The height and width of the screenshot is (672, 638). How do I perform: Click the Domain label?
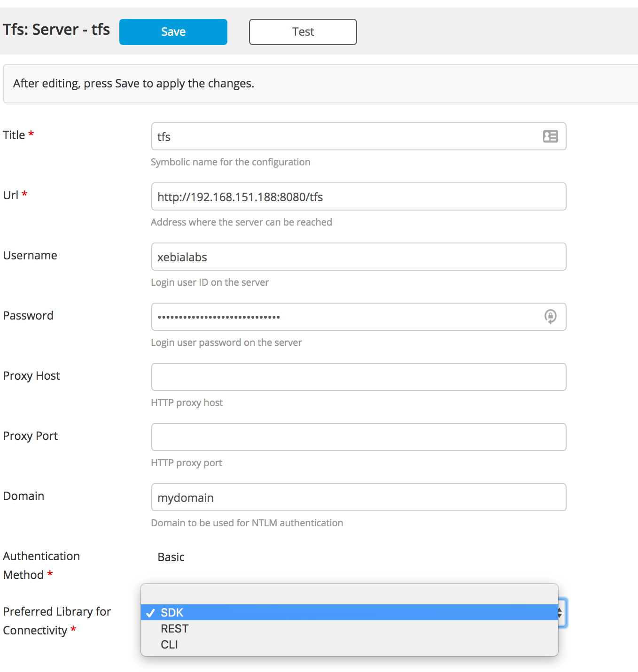tap(23, 496)
